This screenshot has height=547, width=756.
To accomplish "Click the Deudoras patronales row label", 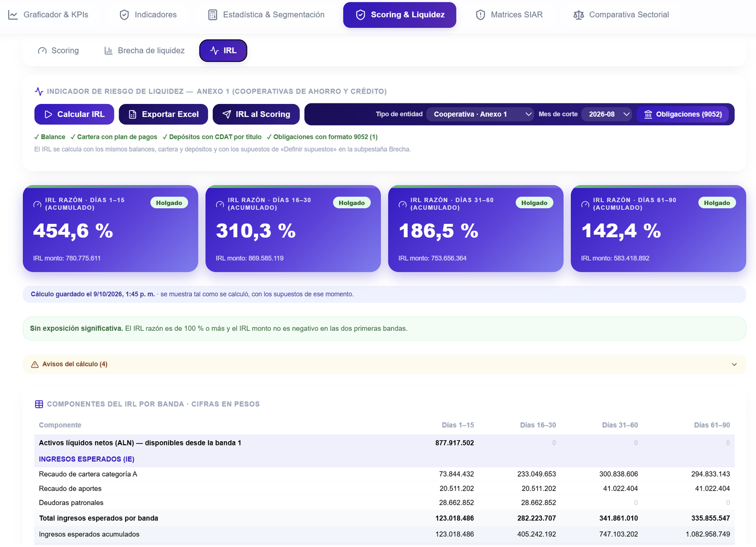I will click(x=71, y=503).
